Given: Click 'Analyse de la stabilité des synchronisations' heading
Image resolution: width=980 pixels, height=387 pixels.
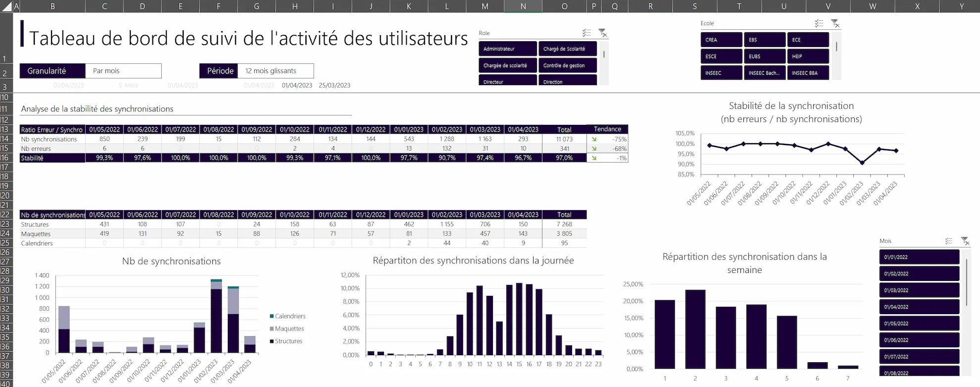Looking at the screenshot, I should coord(97,109).
